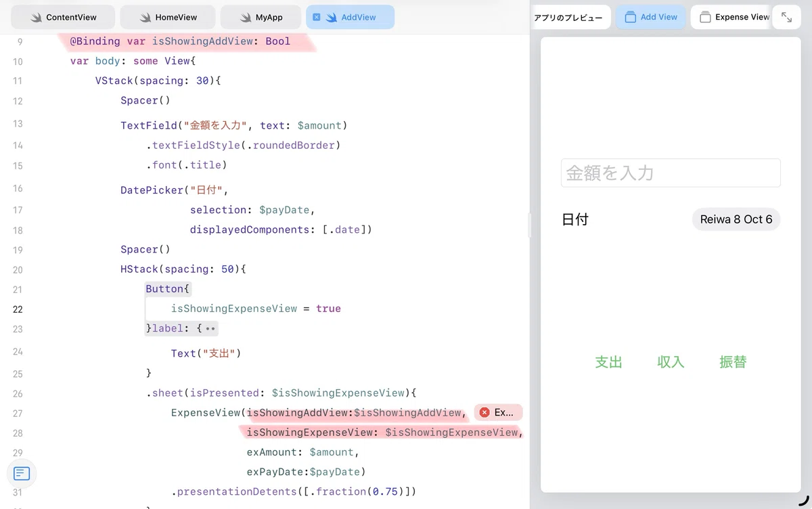Screen dimensions: 812x509
Task: Click 'var body: some View{' code line
Action: [133, 61]
